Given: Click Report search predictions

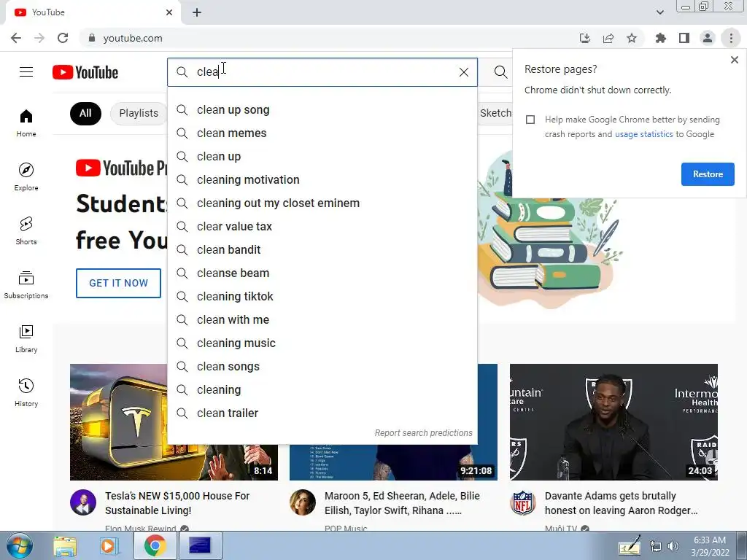Looking at the screenshot, I should pos(423,433).
